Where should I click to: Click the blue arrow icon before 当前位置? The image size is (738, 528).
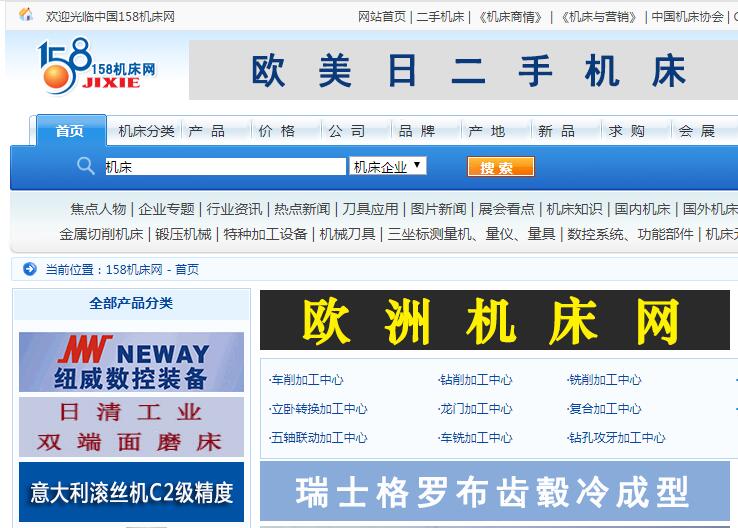tap(29, 269)
